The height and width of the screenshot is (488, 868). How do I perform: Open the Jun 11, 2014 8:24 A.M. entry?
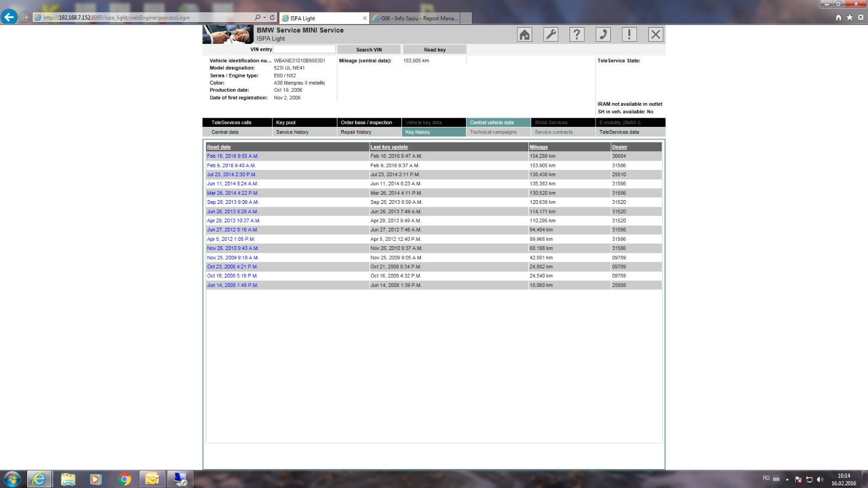(232, 184)
